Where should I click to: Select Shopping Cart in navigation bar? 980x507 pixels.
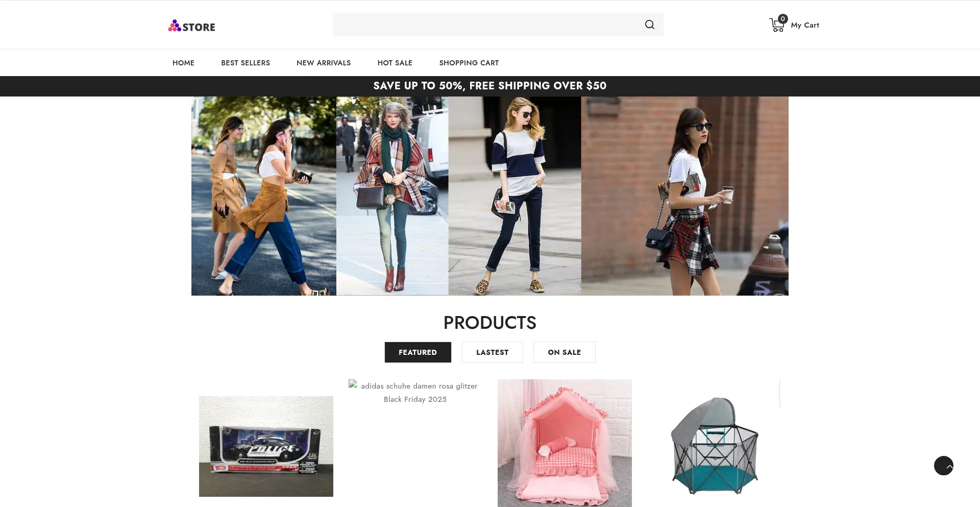pyautogui.click(x=469, y=63)
